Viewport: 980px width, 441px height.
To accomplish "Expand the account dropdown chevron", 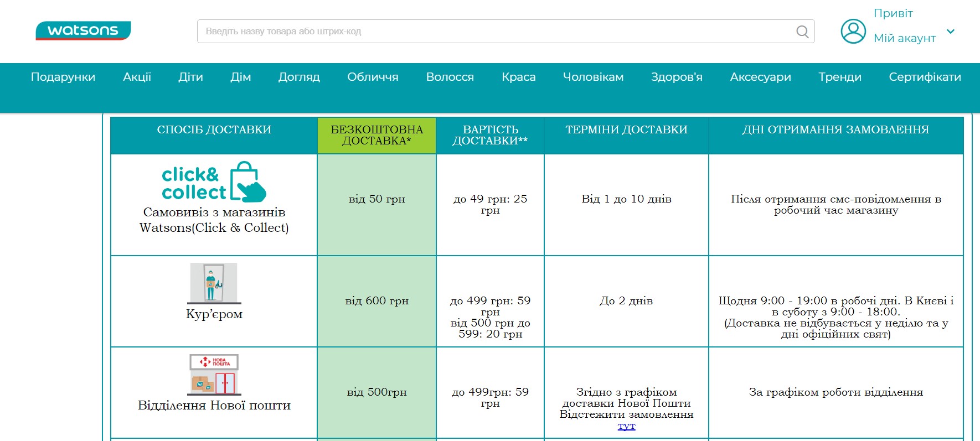I will (x=951, y=32).
